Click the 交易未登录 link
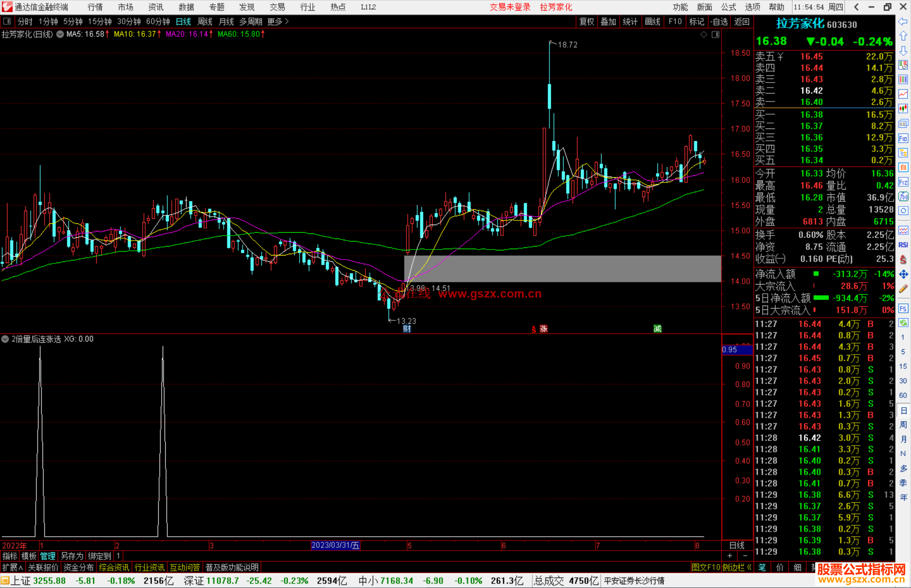This screenshot has width=911, height=588. 509,7
